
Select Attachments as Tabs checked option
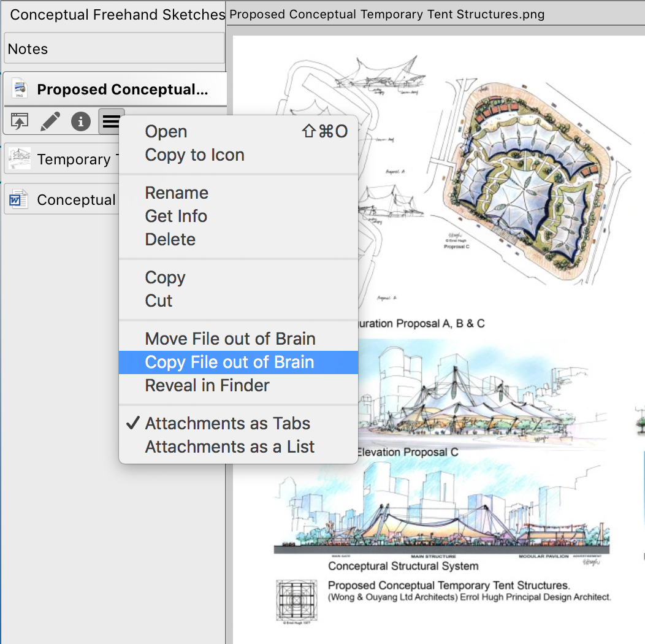click(x=227, y=423)
